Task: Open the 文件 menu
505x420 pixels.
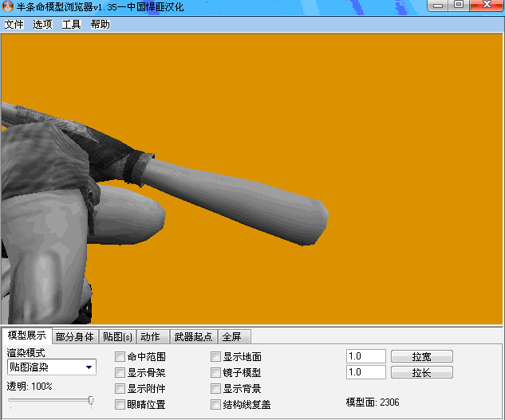Action: pyautogui.click(x=14, y=25)
